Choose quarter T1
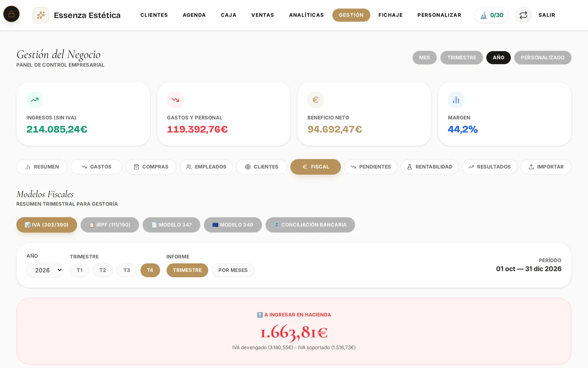 (80, 270)
